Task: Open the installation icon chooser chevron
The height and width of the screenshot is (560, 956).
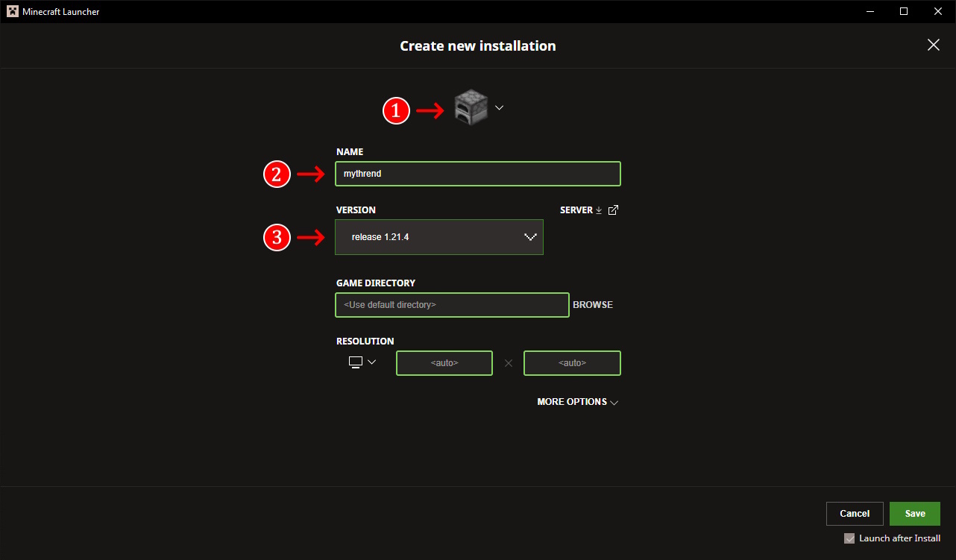Action: (x=500, y=107)
